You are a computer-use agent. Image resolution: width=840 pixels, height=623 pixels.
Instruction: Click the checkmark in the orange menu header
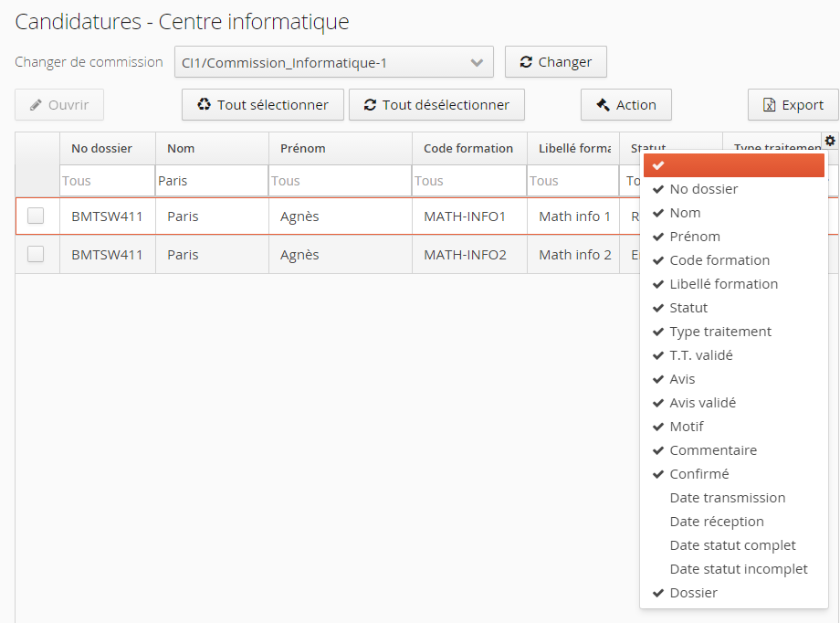pos(657,165)
